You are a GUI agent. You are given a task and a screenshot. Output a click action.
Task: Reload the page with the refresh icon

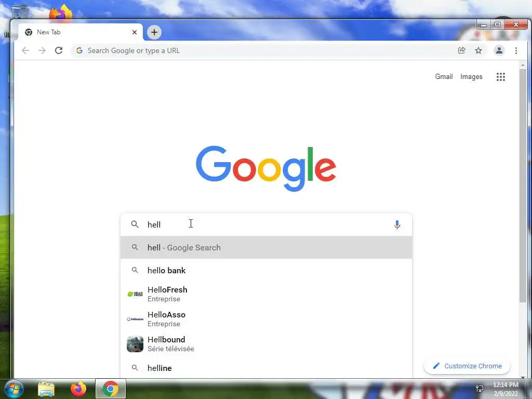click(x=59, y=50)
